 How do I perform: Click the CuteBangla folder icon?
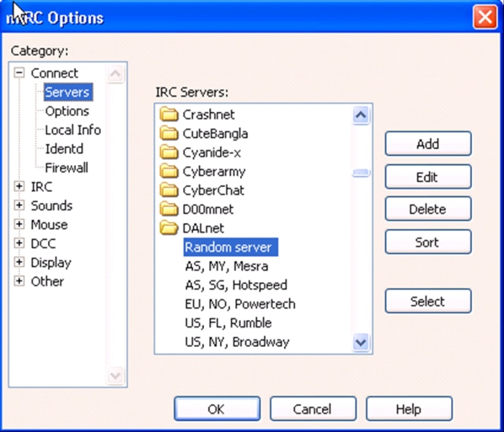169,134
